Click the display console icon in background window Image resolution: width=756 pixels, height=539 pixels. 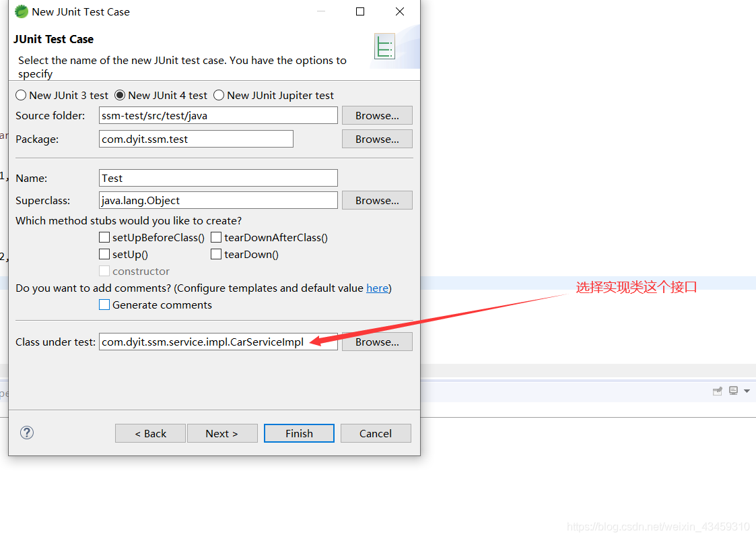[x=733, y=391]
